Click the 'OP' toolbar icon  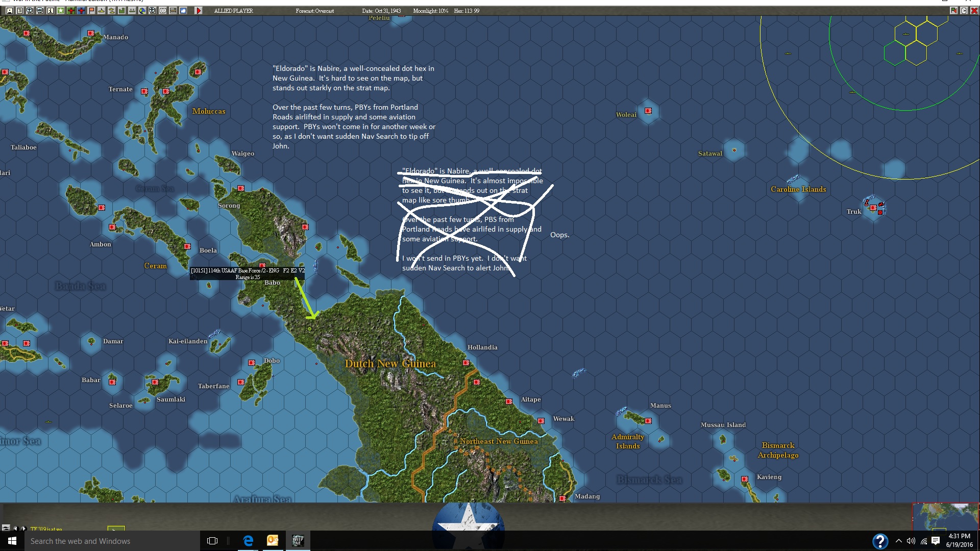point(163,11)
